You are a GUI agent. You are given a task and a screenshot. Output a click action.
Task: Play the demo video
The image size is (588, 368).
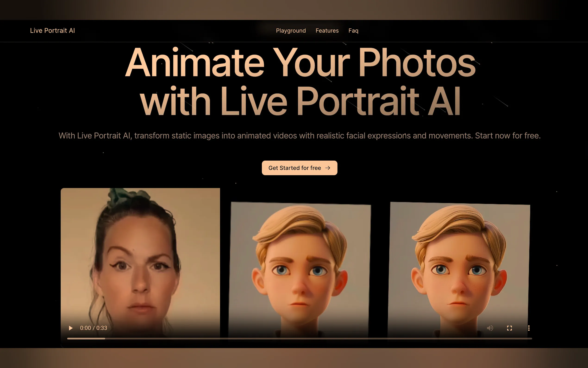click(71, 328)
